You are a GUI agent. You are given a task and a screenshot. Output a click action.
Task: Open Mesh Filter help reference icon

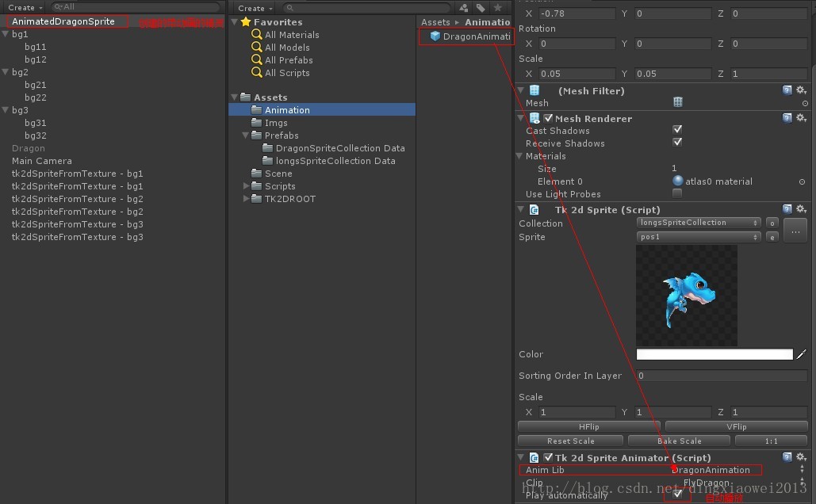787,90
